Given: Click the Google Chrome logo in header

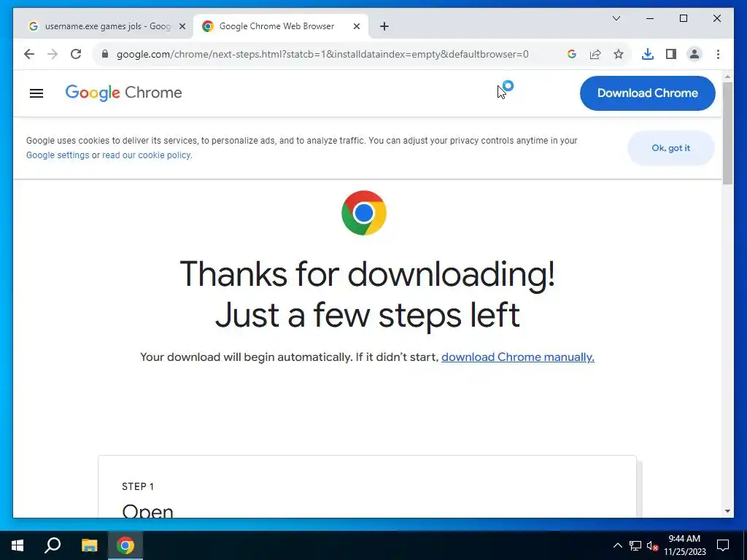Looking at the screenshot, I should pos(123,93).
